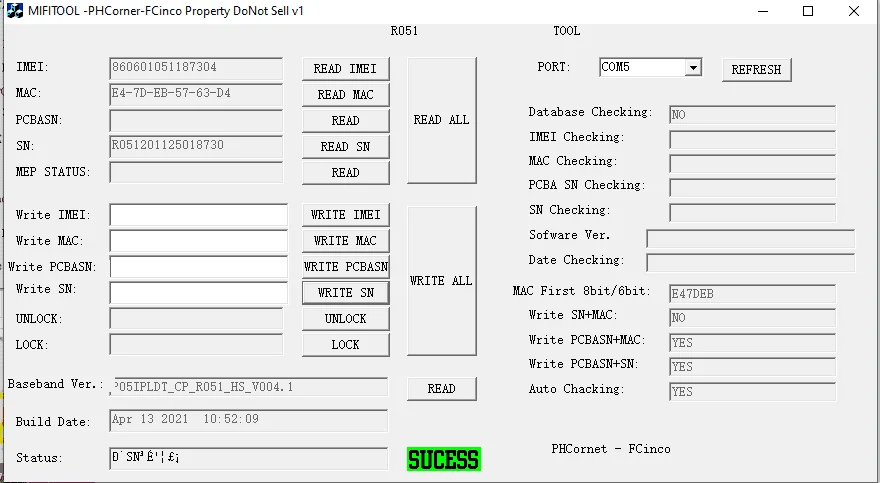Click the 'MAC First 8bit/6bit:' label
The image size is (880, 483).
tap(582, 291)
